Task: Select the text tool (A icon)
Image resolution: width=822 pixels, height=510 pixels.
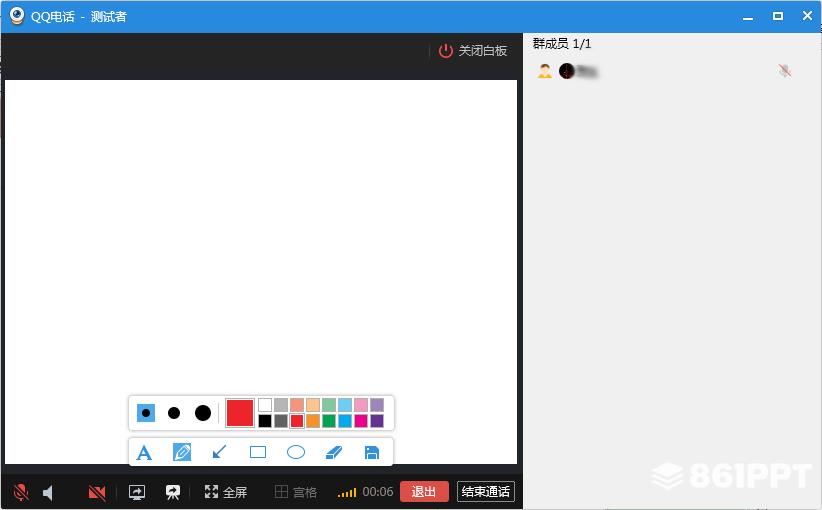Action: [144, 452]
